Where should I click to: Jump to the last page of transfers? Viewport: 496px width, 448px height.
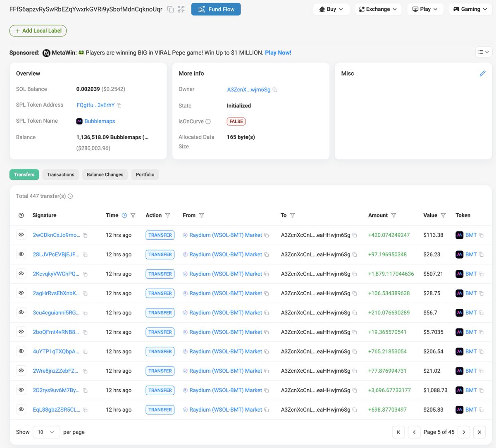coord(479,432)
